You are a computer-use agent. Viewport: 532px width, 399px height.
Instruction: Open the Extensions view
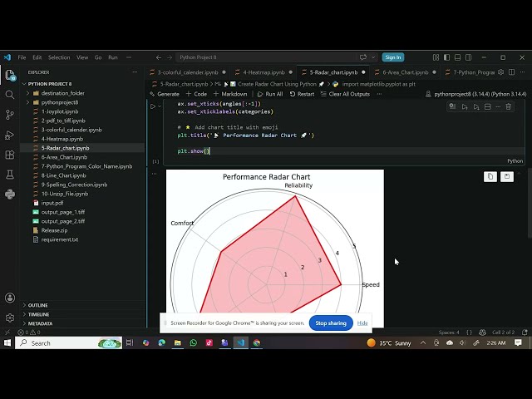(10, 155)
